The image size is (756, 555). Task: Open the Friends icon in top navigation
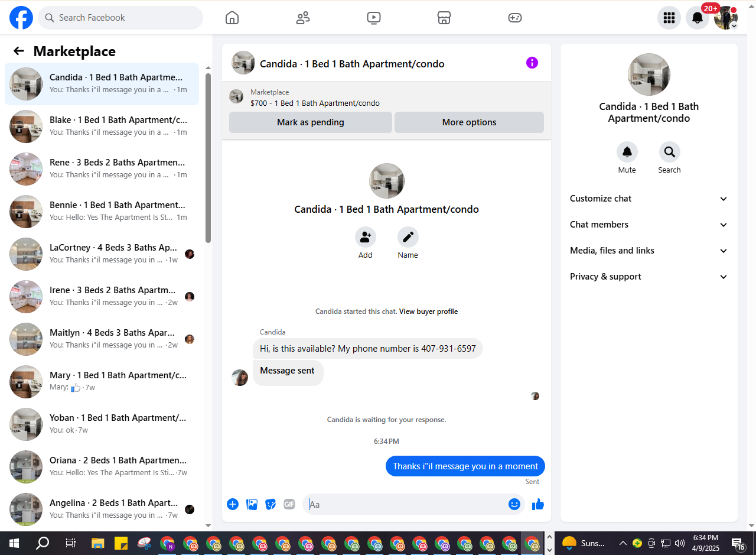pos(303,18)
